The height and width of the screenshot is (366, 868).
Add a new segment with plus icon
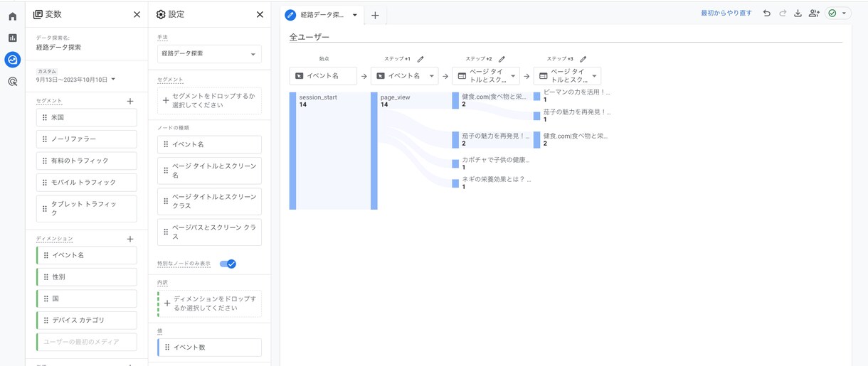(130, 102)
